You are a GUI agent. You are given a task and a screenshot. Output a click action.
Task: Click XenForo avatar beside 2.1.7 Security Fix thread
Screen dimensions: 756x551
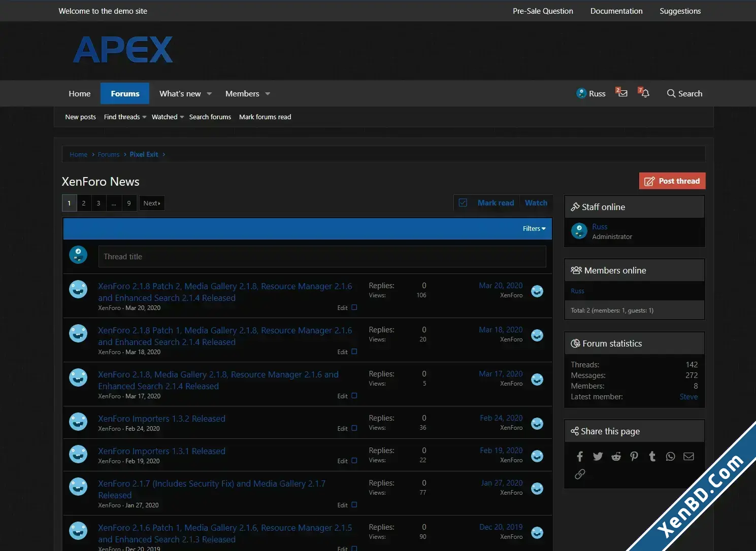(x=78, y=487)
